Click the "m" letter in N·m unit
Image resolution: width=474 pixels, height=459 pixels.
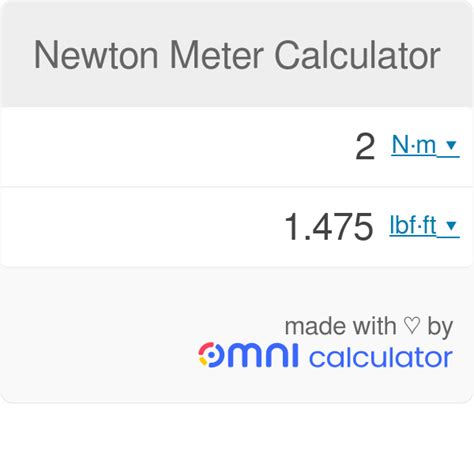[x=426, y=145]
